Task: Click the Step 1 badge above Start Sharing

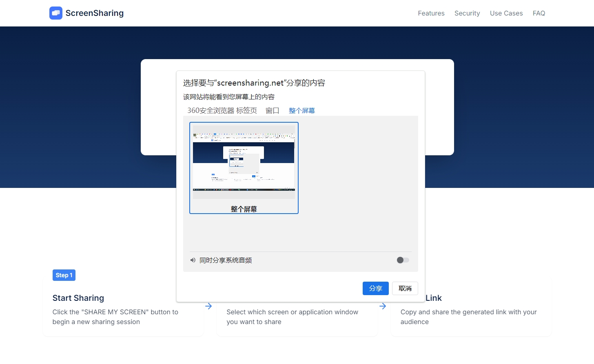Action: [64, 275]
